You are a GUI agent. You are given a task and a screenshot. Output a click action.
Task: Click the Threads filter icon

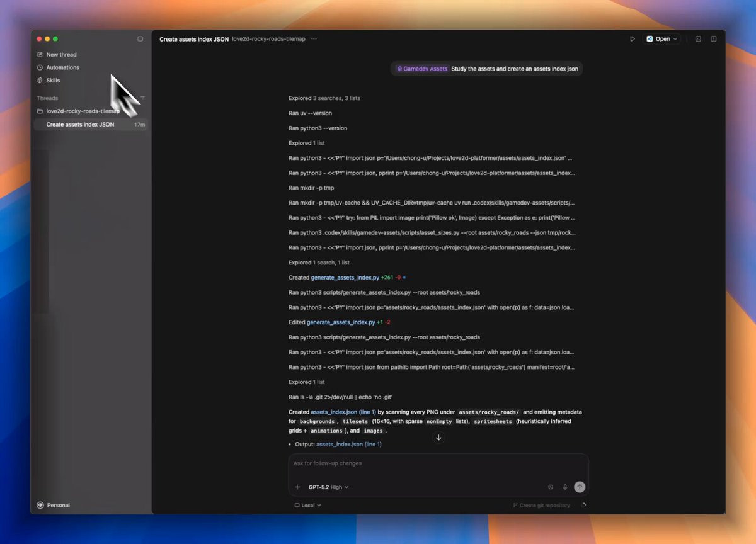click(x=142, y=98)
